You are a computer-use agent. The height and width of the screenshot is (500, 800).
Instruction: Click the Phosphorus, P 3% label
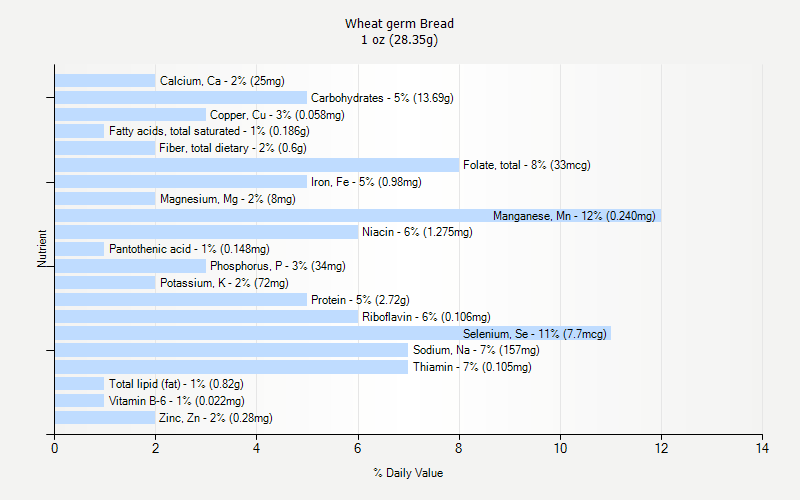tap(278, 266)
